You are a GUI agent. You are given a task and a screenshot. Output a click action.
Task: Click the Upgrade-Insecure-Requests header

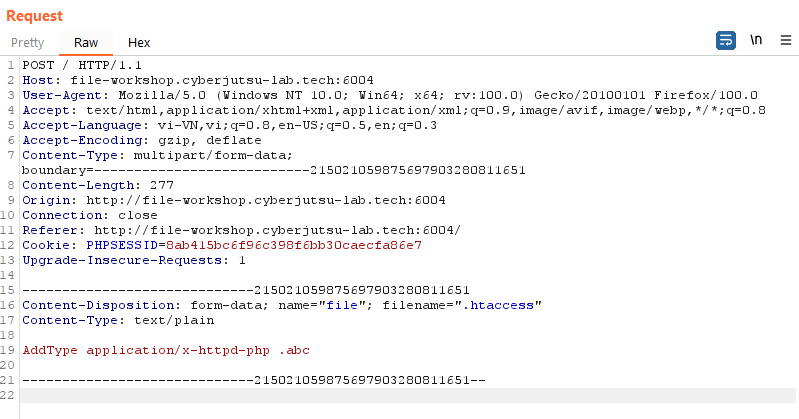[x=134, y=260]
